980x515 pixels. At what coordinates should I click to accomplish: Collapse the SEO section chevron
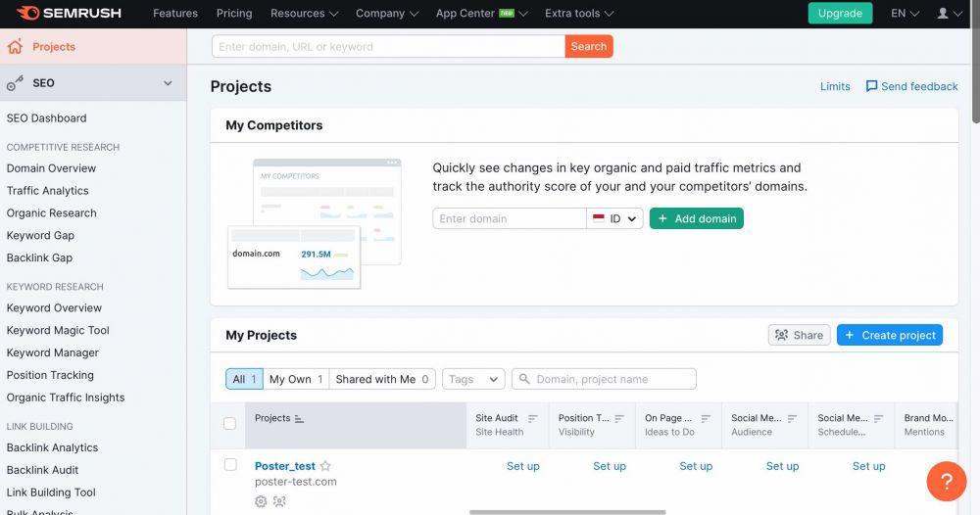click(x=168, y=83)
